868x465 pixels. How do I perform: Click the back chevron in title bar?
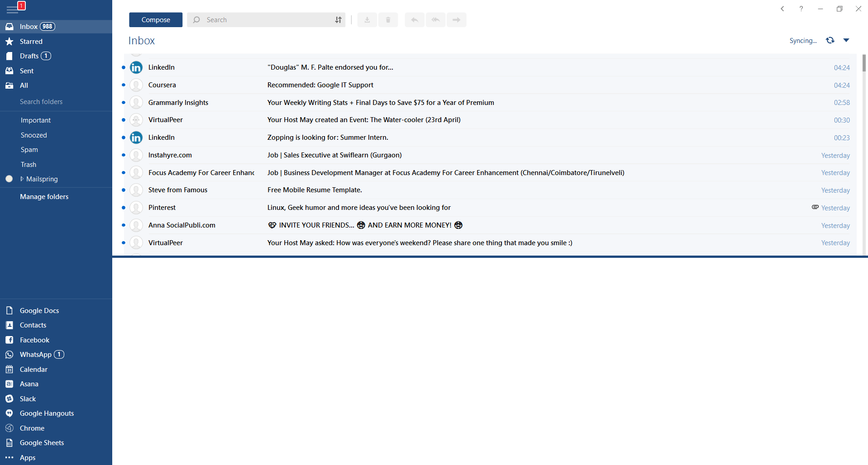[x=782, y=9]
